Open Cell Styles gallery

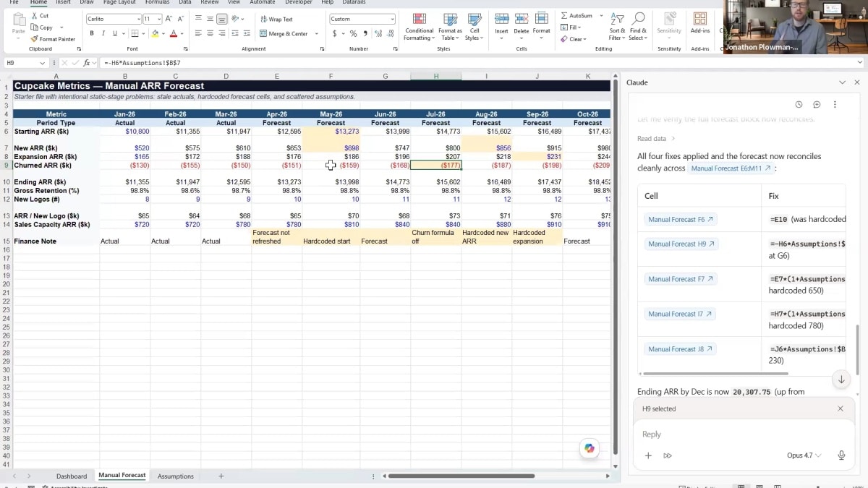pyautogui.click(x=475, y=26)
